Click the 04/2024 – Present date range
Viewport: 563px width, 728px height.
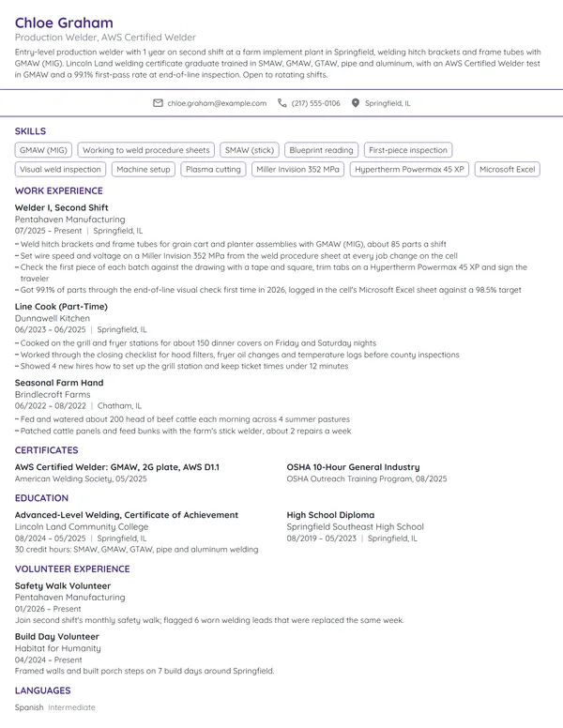48,660
